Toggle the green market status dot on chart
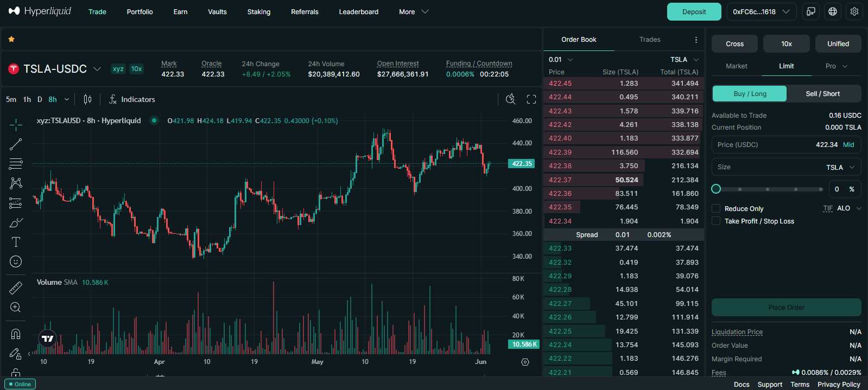Viewport: 868px width, 390px height. pyautogui.click(x=154, y=120)
